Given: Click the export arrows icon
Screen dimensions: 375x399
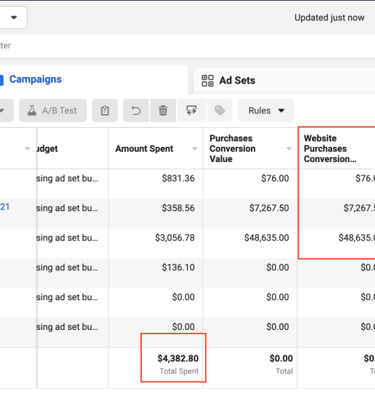Looking at the screenshot, I should [191, 110].
